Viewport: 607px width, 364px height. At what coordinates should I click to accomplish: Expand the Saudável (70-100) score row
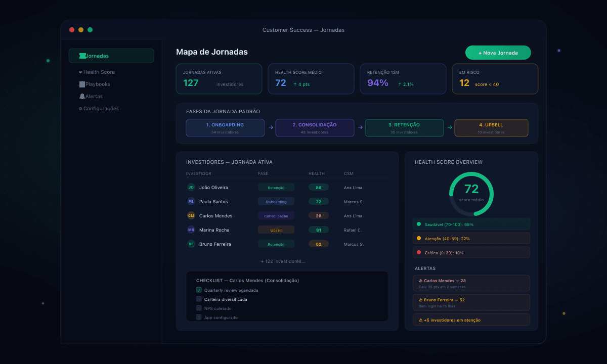point(471,223)
